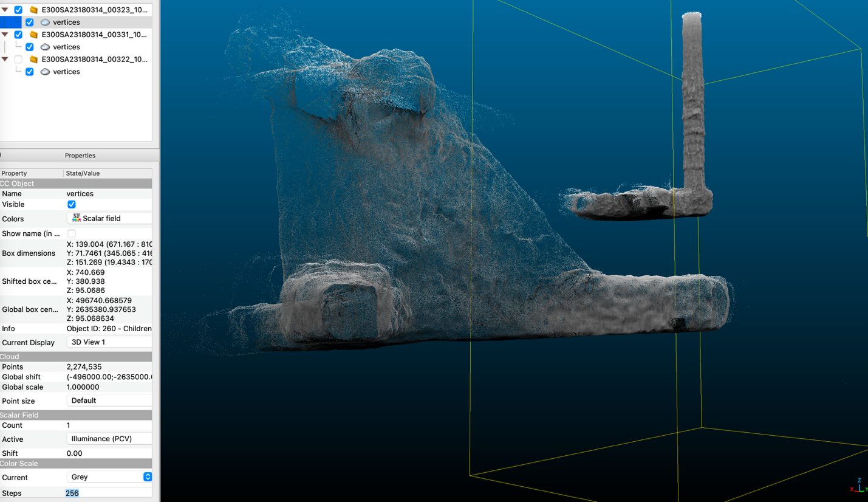This screenshot has width=868, height=502.
Task: Click the Color Scale section header
Action: 76,463
